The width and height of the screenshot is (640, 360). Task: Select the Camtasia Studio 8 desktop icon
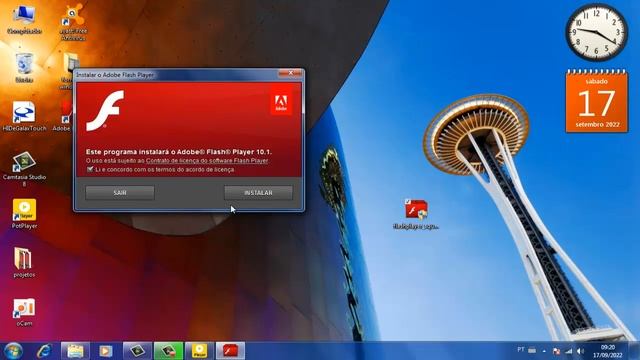coord(24,169)
